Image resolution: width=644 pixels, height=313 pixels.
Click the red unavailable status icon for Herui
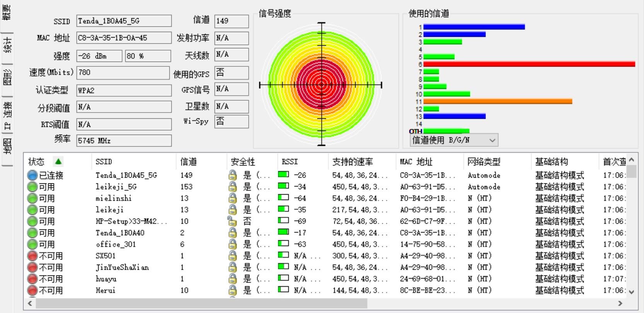[x=32, y=291]
